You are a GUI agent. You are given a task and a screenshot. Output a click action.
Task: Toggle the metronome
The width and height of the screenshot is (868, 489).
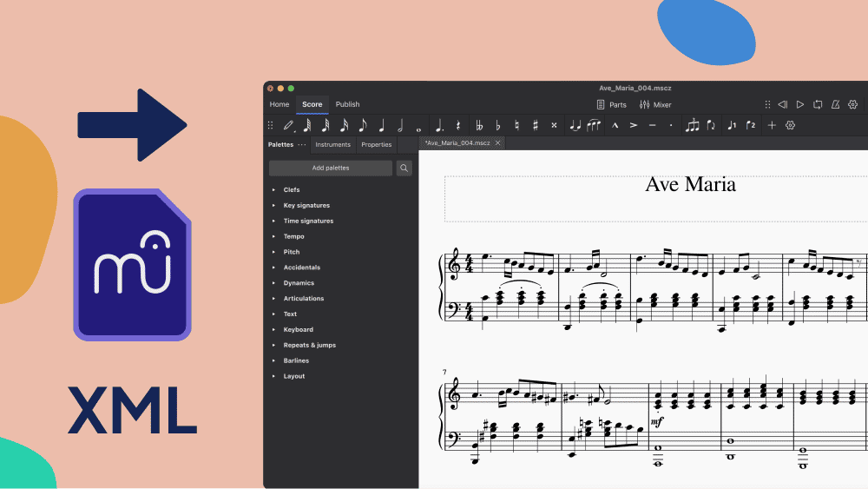[835, 104]
